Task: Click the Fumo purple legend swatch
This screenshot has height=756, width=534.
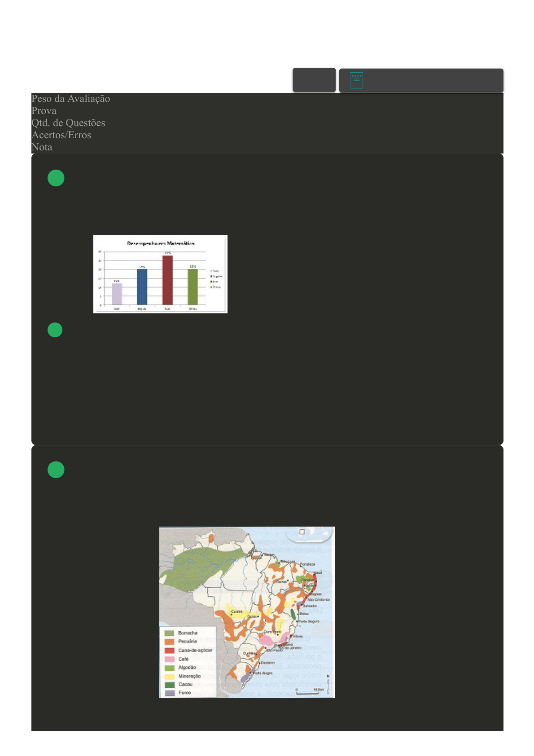Action: point(169,693)
